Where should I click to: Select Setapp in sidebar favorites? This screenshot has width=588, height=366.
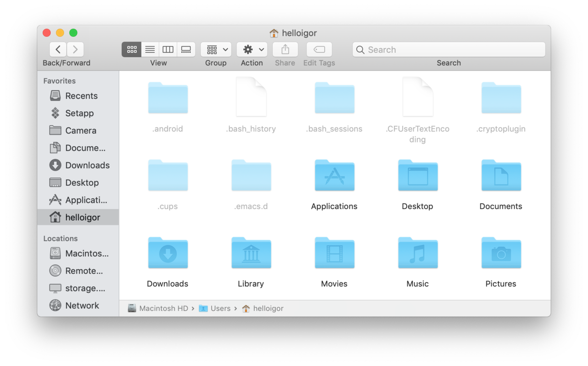tap(79, 113)
